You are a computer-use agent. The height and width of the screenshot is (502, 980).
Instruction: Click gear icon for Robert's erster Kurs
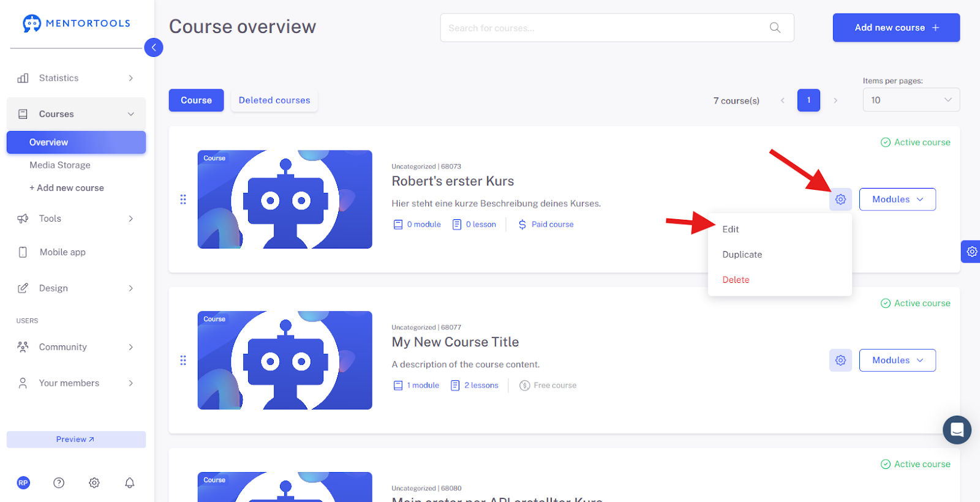pos(840,200)
